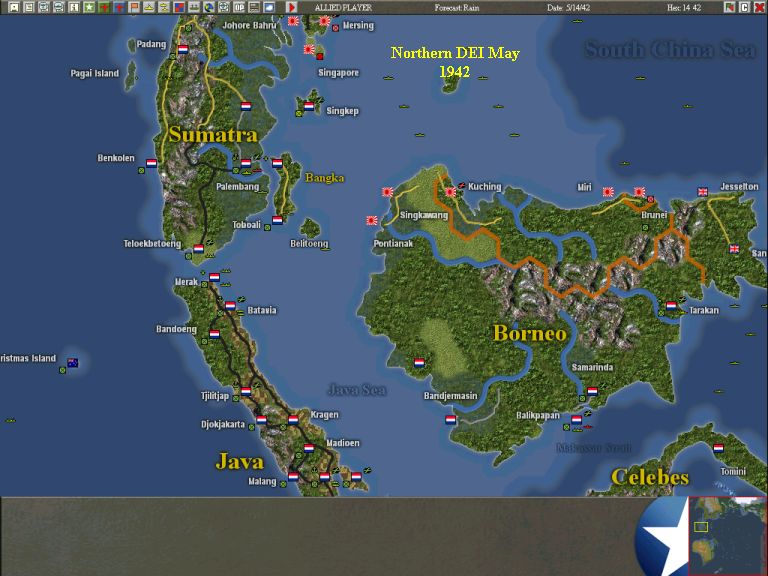
Task: Click the 'Belitoeng' island label
Action: tap(309, 243)
